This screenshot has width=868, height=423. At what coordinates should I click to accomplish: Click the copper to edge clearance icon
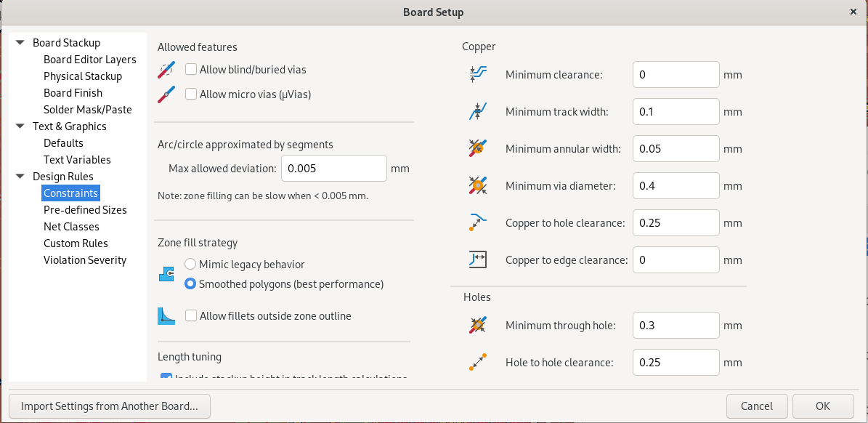point(477,259)
